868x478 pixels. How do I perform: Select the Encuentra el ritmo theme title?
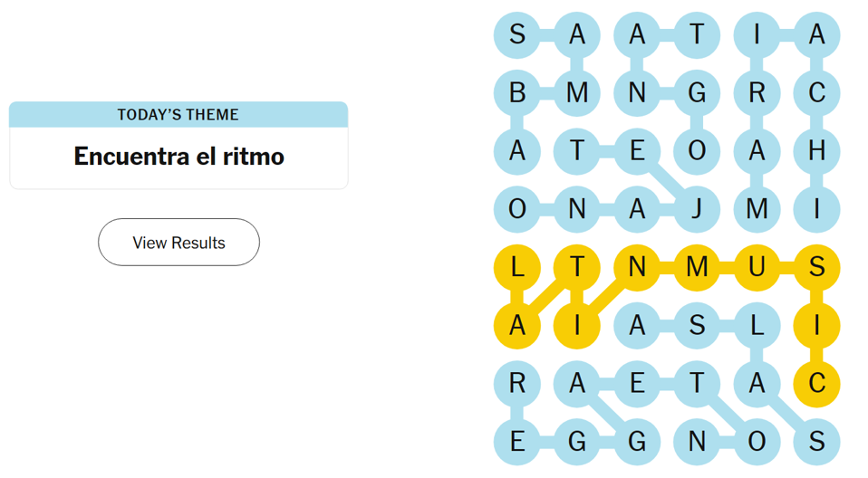178,157
